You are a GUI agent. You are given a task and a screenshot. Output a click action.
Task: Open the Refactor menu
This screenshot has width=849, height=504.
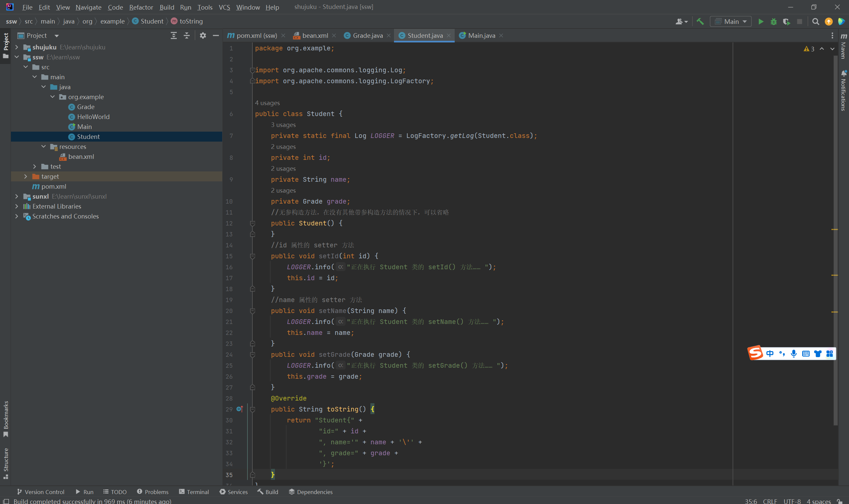141,7
